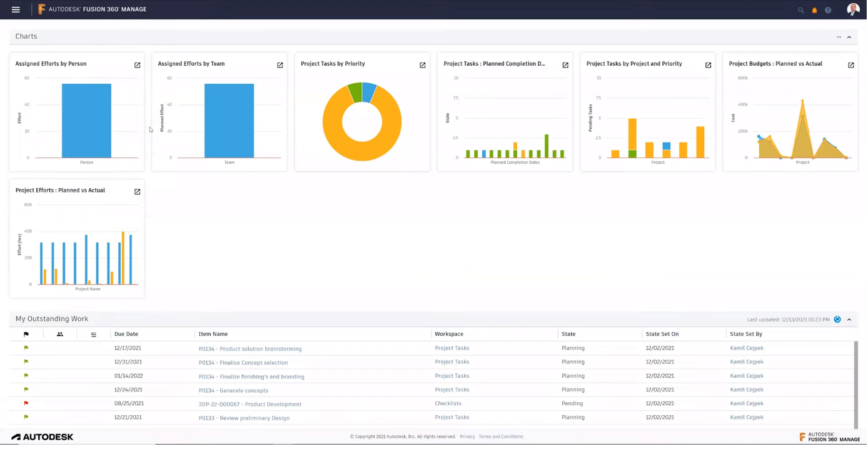Open Project Efforts chart in new view

tap(138, 192)
